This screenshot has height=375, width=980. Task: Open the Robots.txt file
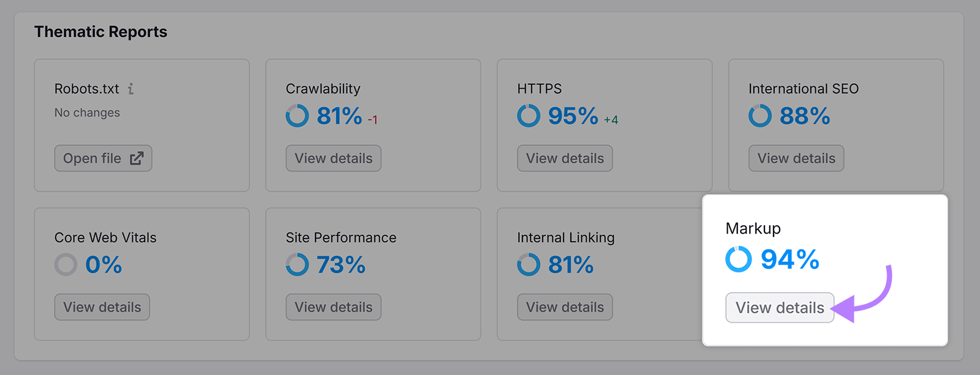pyautogui.click(x=103, y=158)
